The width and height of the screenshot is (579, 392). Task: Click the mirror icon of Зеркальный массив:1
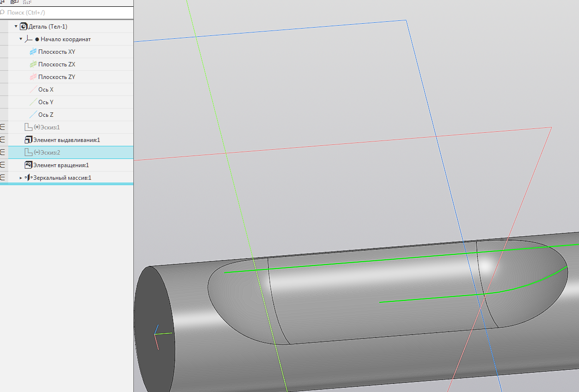pos(29,177)
